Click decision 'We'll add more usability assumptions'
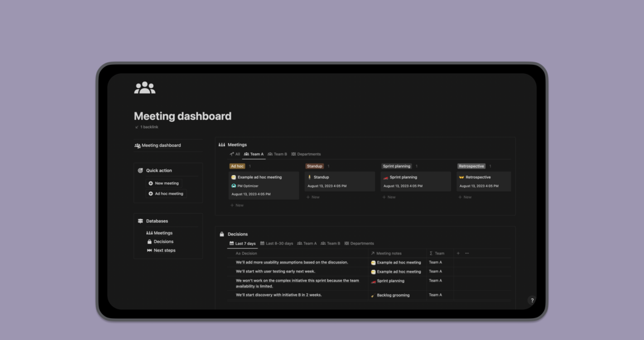Image resolution: width=644 pixels, height=340 pixels. 292,262
